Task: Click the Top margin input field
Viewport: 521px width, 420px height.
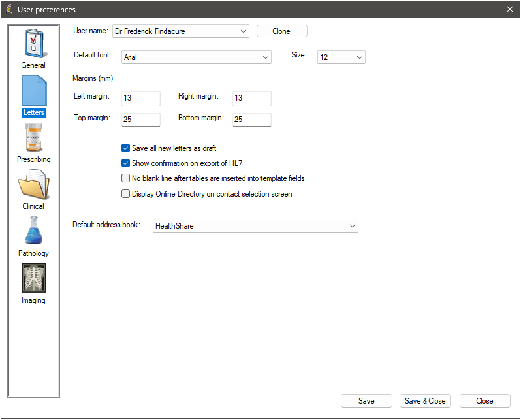Action: click(x=141, y=120)
